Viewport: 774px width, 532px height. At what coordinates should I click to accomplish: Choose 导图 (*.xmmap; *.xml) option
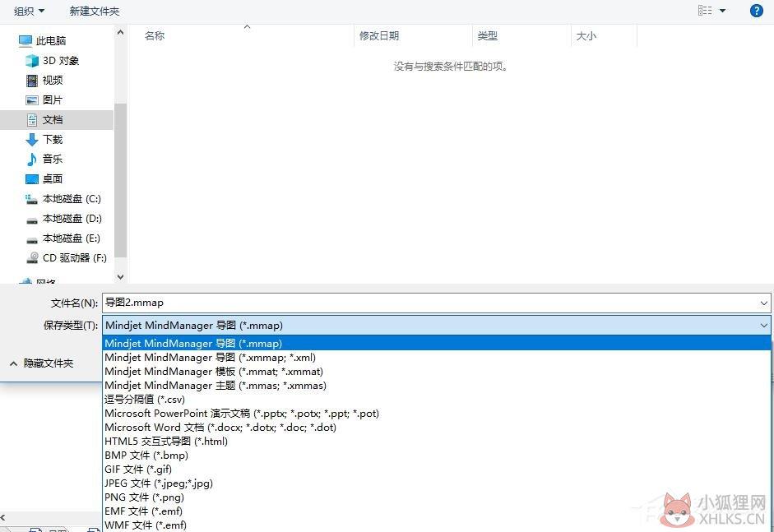pos(437,358)
